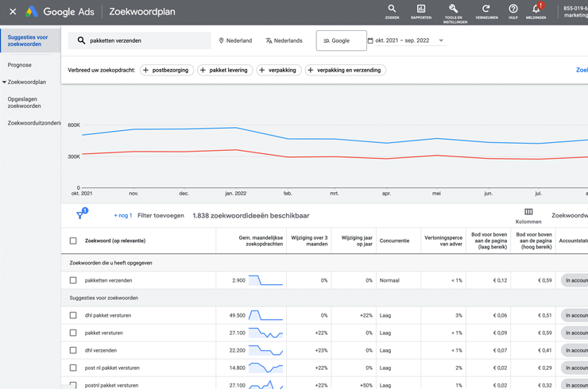The height and width of the screenshot is (389, 588).
Task: Click the '+ nog 1' filter link
Action: 123,215
